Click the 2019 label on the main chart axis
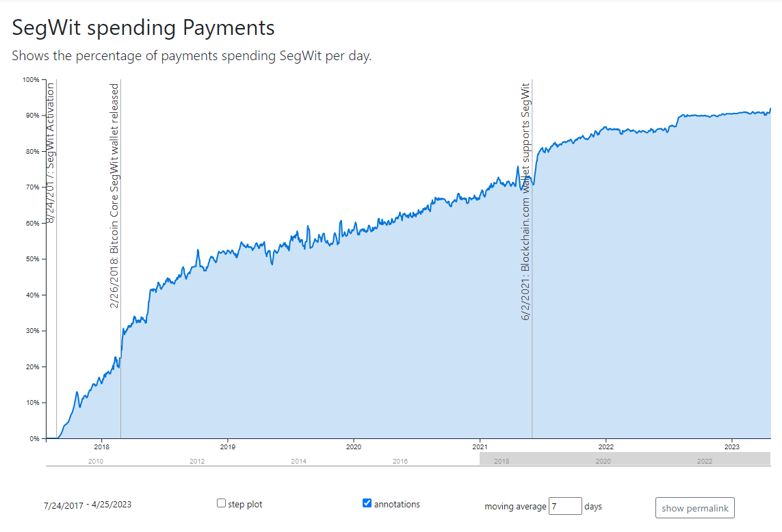The width and height of the screenshot is (782, 532). pyautogui.click(x=227, y=447)
